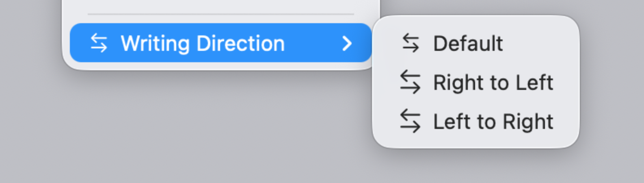Click the white double-arrow icon in the highlighted row
The image size is (644, 183).
click(x=99, y=43)
